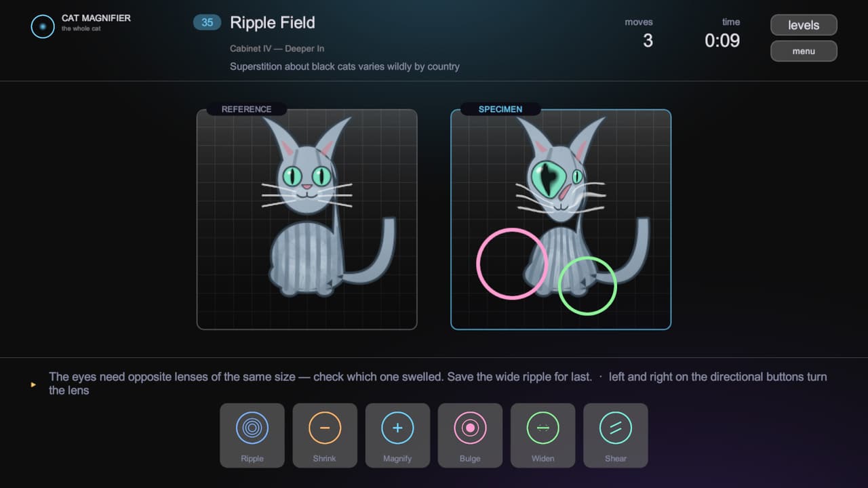Click the black cat superstition fact text

click(x=344, y=66)
